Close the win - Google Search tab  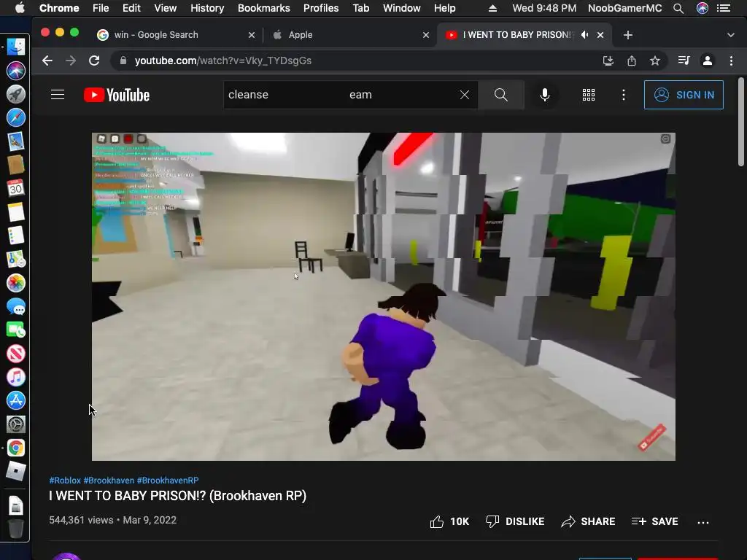click(x=252, y=35)
